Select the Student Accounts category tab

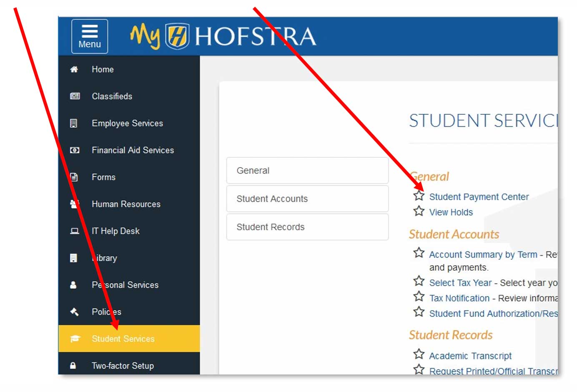click(307, 199)
